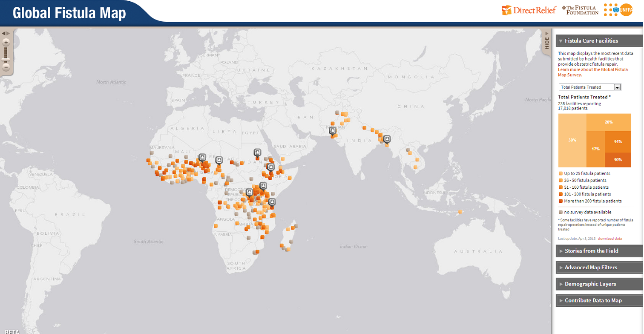Open the Total Patients Treated dropdown
The height and width of the screenshot is (334, 644).
[x=589, y=87]
